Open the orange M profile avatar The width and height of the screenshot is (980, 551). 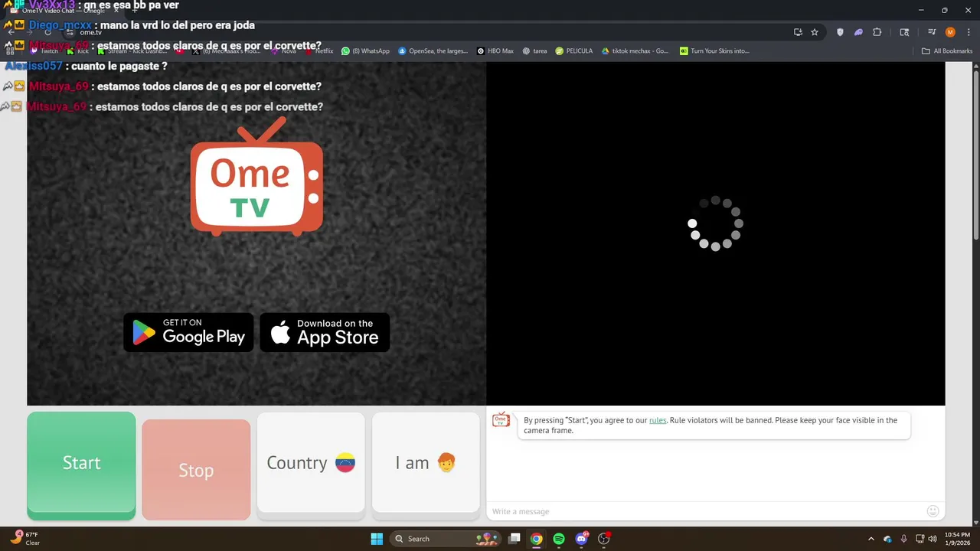(x=950, y=32)
